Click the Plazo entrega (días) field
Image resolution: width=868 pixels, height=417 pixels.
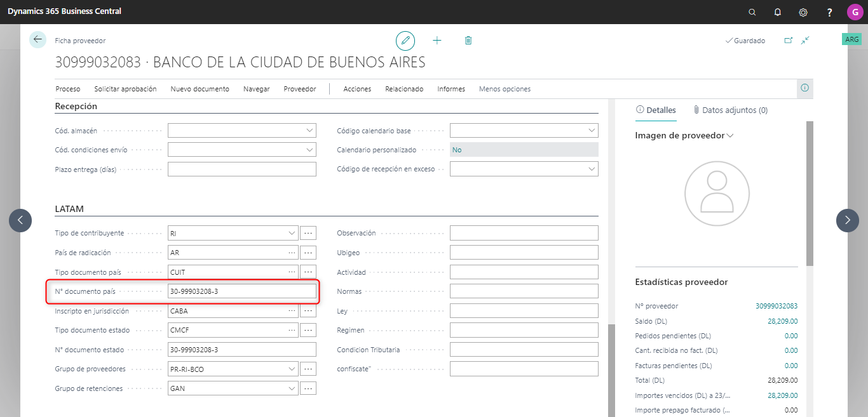(x=242, y=169)
